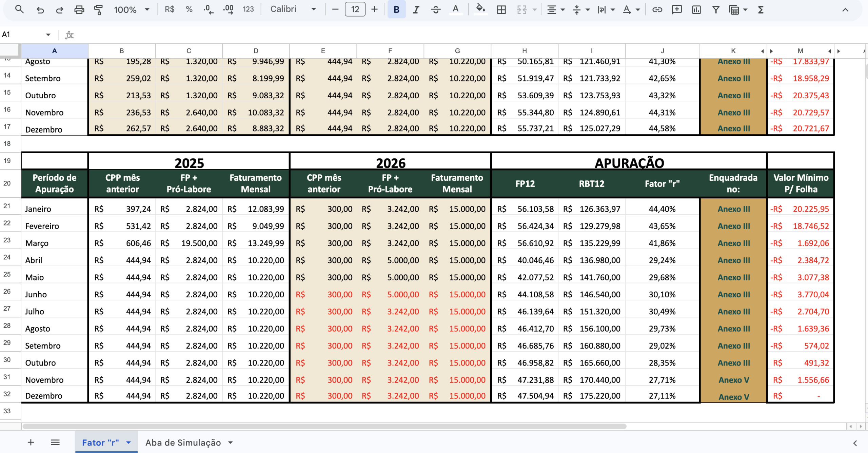Open the text rotation dropdown
Image resolution: width=868 pixels, height=453 pixels.
[631, 9]
